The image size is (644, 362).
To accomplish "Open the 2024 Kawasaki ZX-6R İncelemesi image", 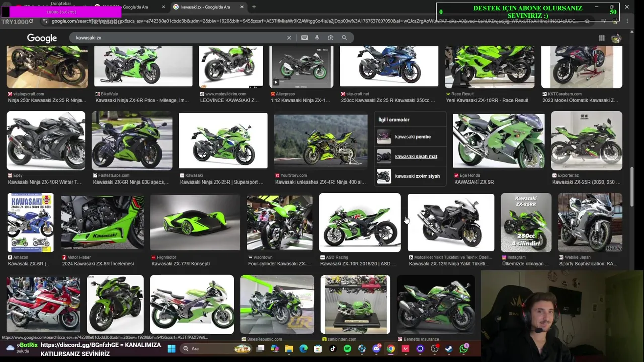I will [x=102, y=222].
